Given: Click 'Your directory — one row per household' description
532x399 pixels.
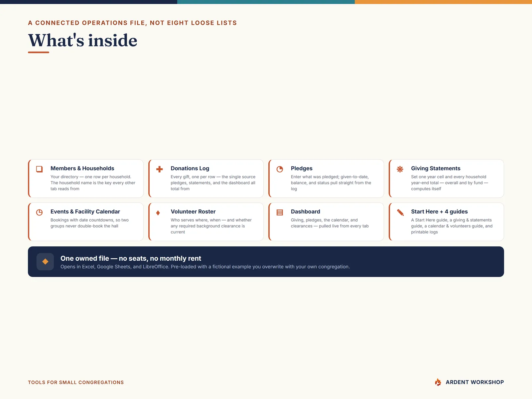Looking at the screenshot, I should [93, 183].
